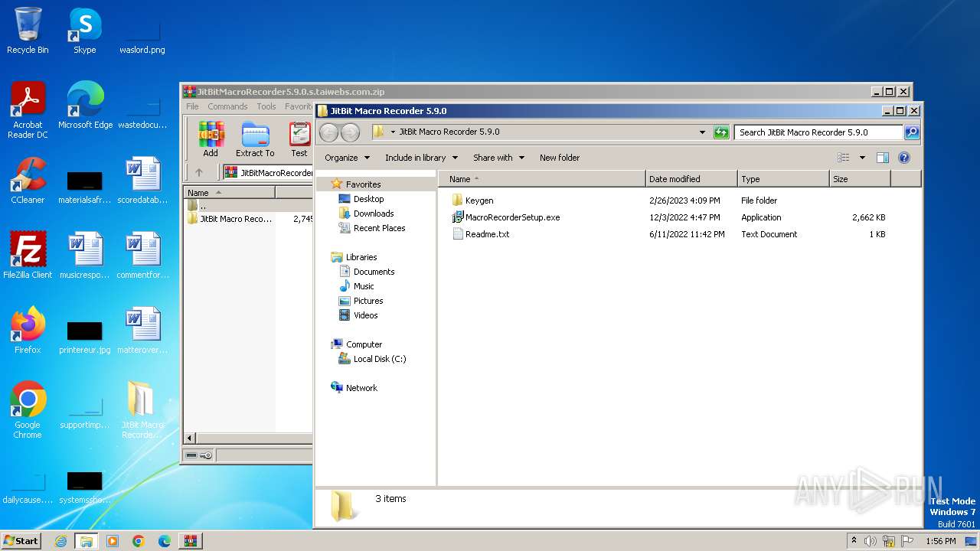Show the preview pane icon
The width and height of the screenshot is (980, 551).
point(882,158)
